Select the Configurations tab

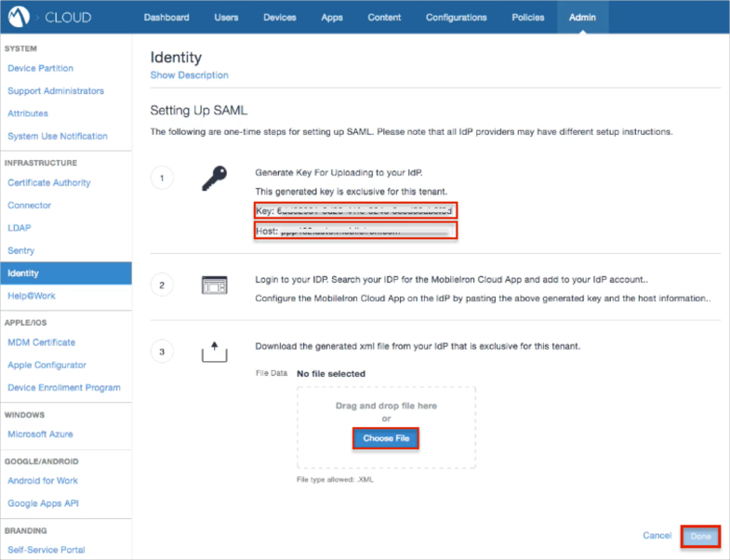pos(456,17)
